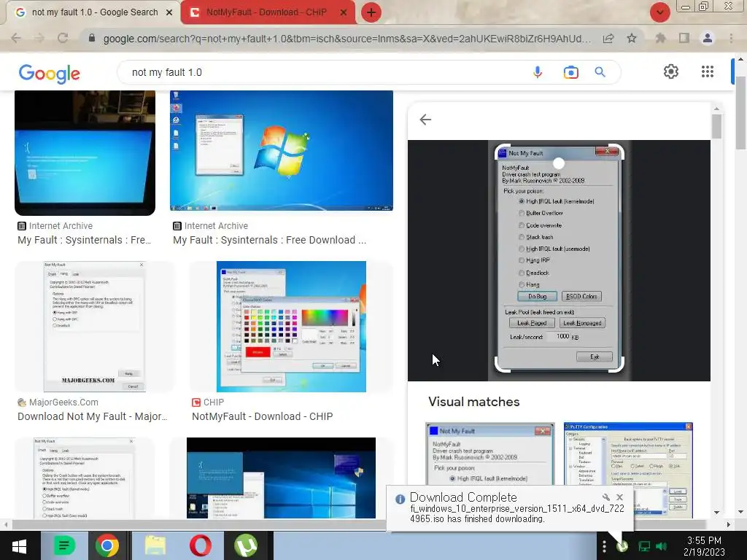Image resolution: width=747 pixels, height=560 pixels.
Task: Open the Extensions puzzle icon
Action: coord(660,38)
